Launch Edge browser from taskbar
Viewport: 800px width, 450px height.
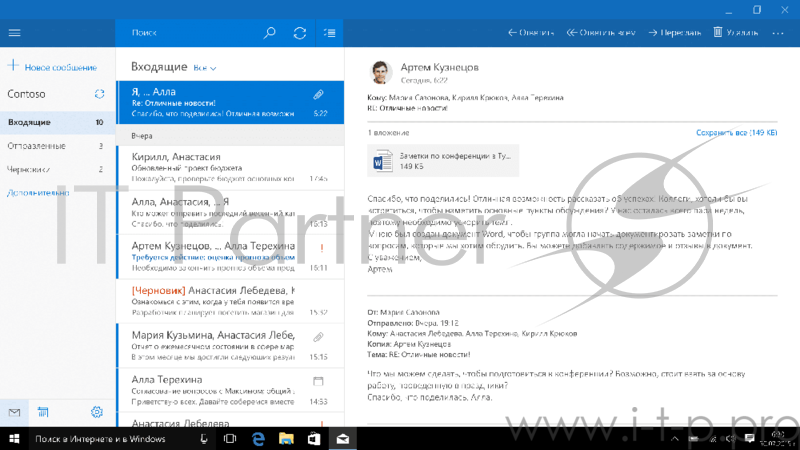(x=259, y=439)
